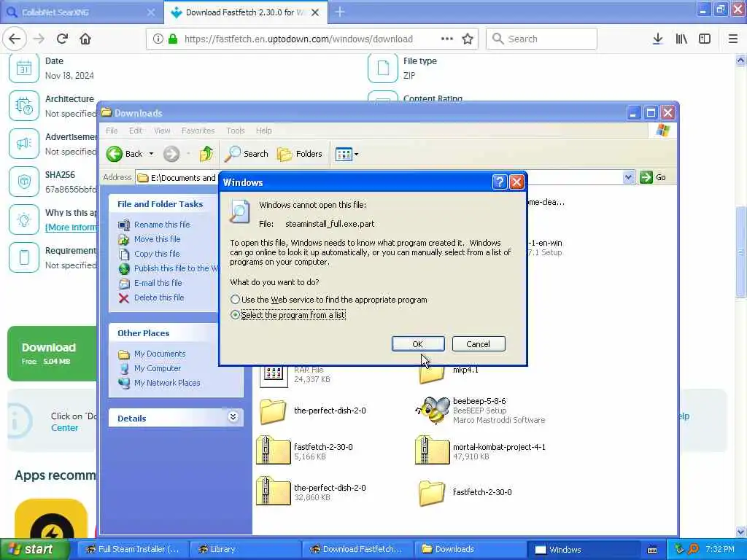Select the-perfect-dish-2-0 zip file icon
Viewport: 747px width, 560px height.
click(x=273, y=491)
